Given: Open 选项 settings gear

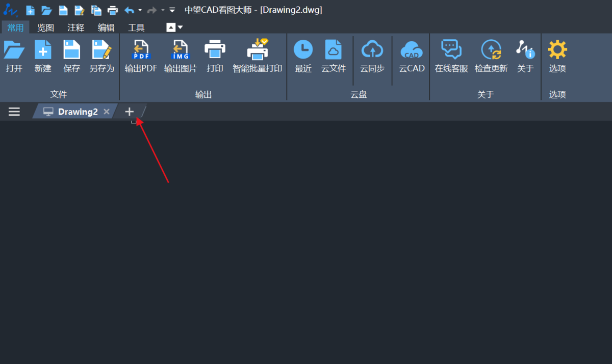Looking at the screenshot, I should pyautogui.click(x=557, y=51).
